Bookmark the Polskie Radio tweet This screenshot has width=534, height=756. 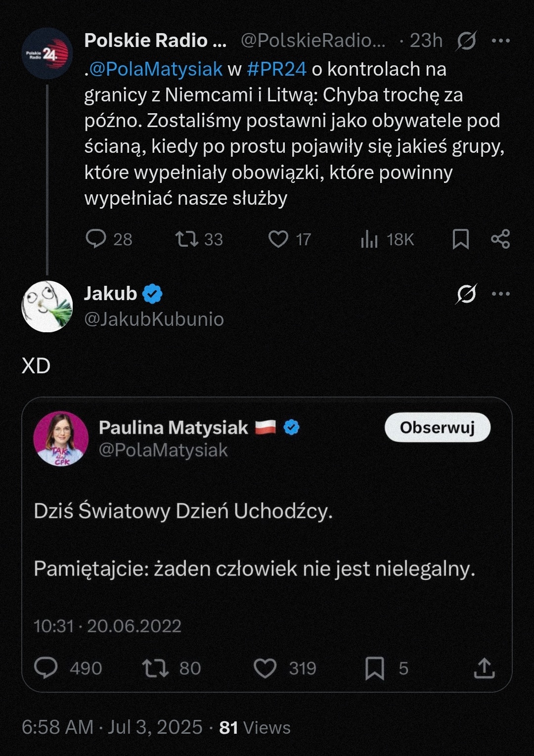point(461,239)
